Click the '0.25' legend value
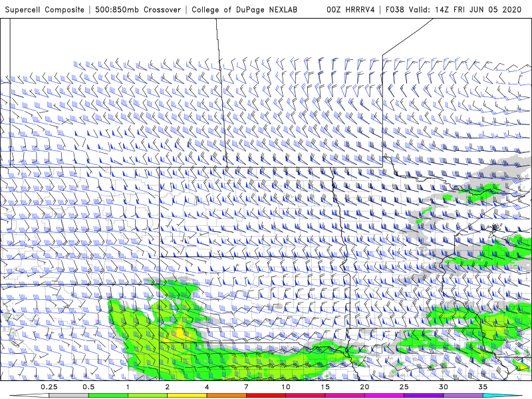532x399 pixels. [49, 387]
